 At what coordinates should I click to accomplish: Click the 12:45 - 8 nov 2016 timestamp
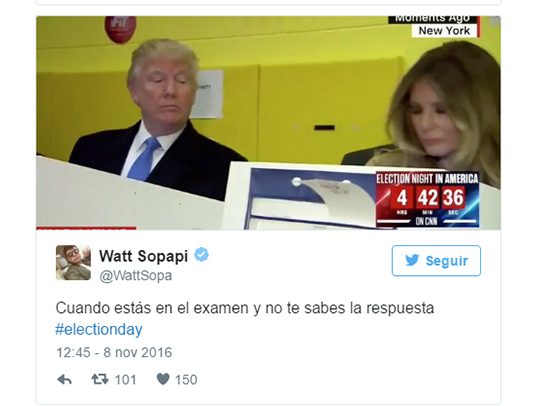tap(114, 352)
